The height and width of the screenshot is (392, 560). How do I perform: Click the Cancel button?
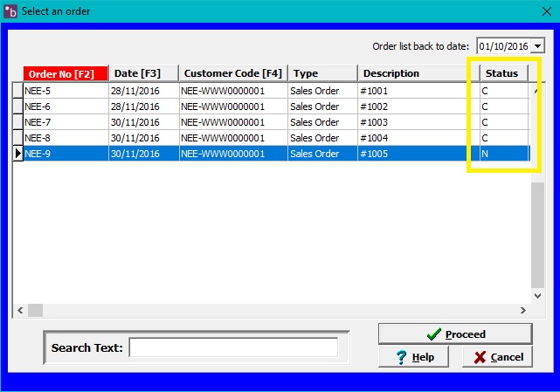tap(497, 357)
